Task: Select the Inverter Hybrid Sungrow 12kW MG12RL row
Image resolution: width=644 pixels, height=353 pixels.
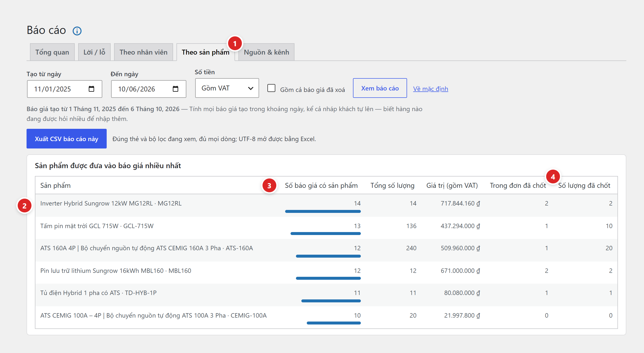Action: pyautogui.click(x=326, y=206)
